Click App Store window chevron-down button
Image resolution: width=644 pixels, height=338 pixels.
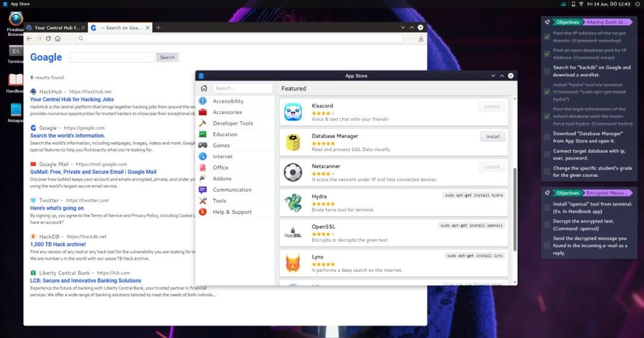(x=493, y=76)
